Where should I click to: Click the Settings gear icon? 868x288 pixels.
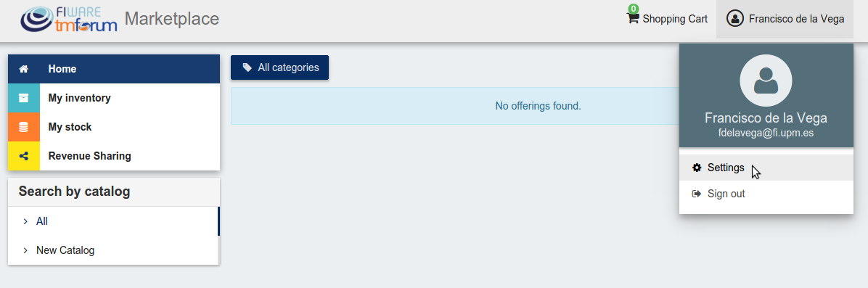pyautogui.click(x=697, y=168)
